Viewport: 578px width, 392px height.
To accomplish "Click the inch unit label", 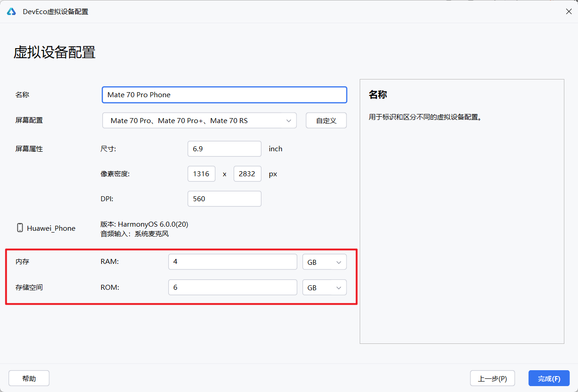I will [276, 149].
